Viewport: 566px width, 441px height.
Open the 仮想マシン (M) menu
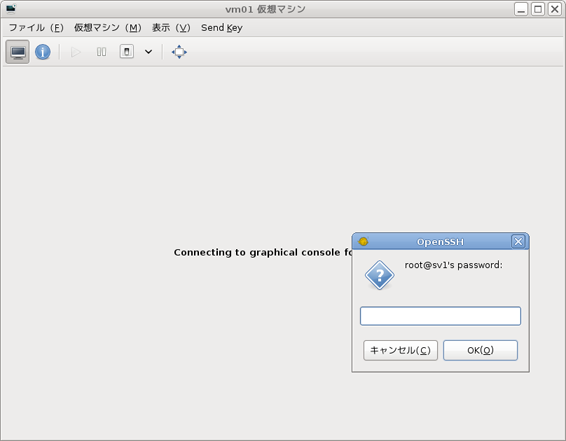coord(108,28)
